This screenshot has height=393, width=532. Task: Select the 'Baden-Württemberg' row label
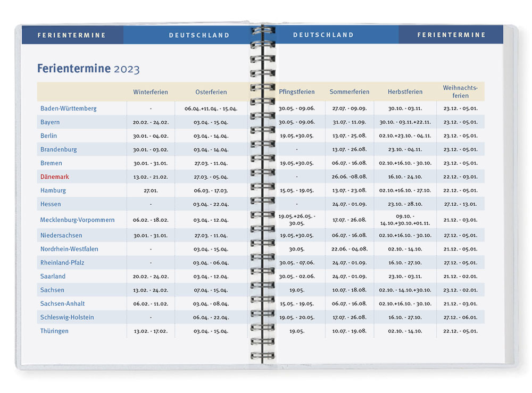68,108
